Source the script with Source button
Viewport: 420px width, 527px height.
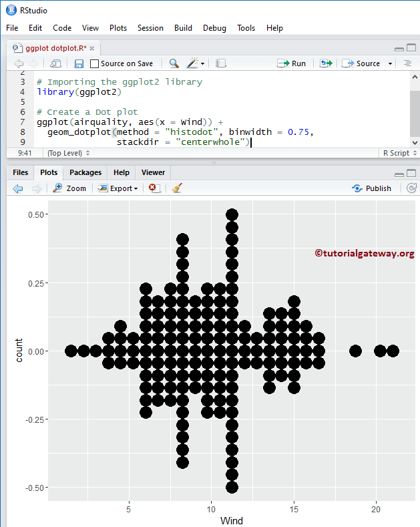click(x=361, y=63)
